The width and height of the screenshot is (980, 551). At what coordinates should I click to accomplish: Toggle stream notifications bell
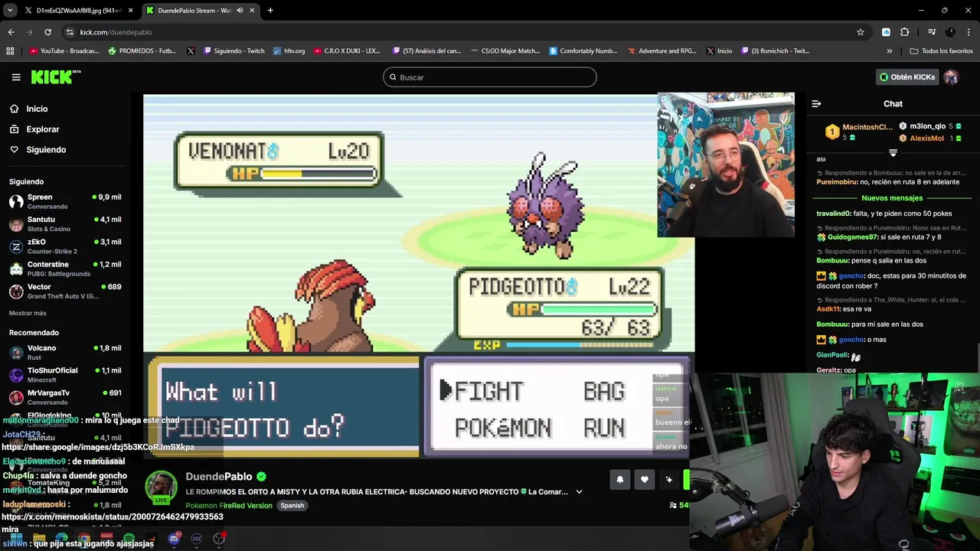[x=619, y=480]
